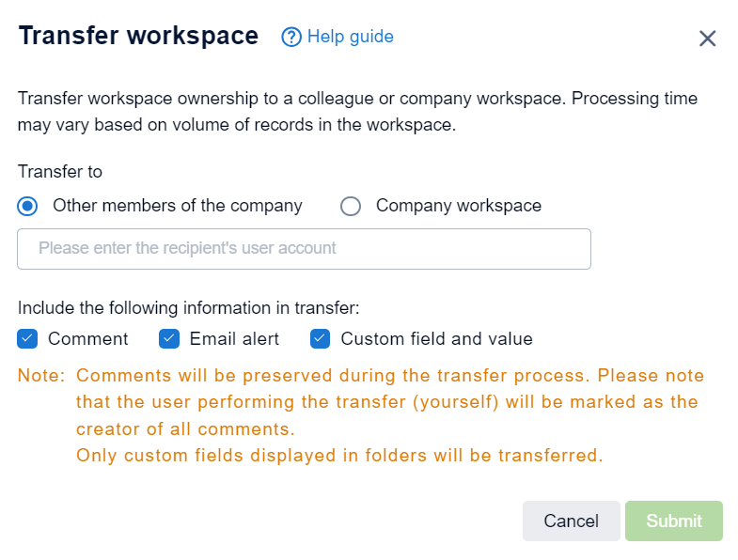Click the orange Note text about comments

click(x=389, y=402)
